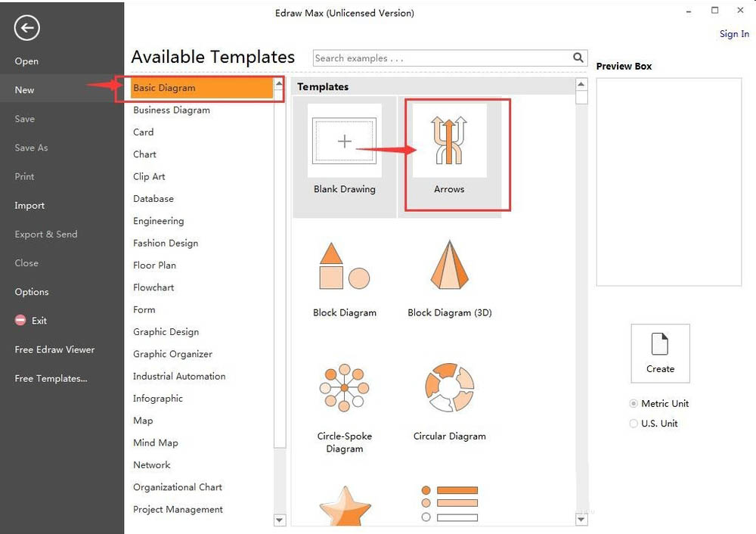
Task: Click the Create document button
Action: click(660, 353)
